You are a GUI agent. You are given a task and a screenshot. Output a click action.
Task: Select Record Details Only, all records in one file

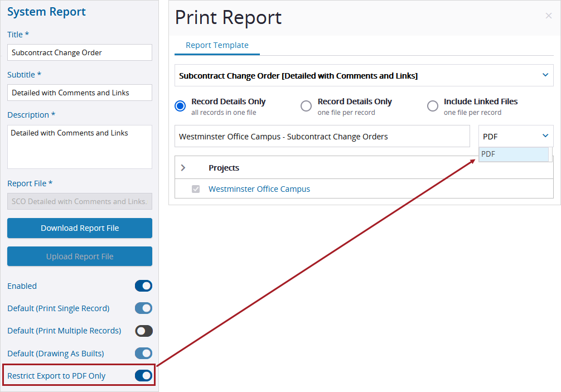180,106
